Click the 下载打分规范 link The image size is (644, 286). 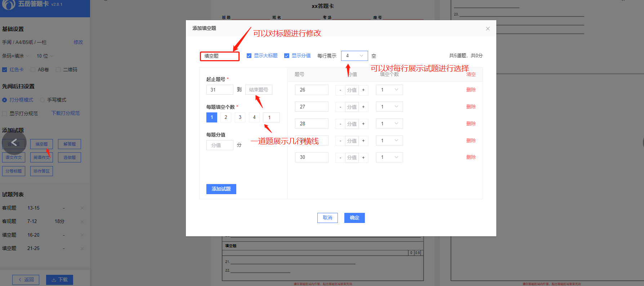pos(66,113)
